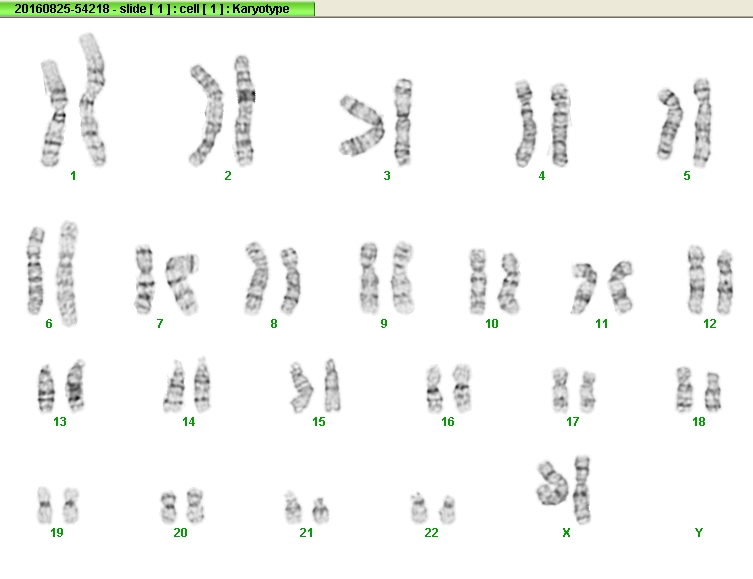Screen dimensions: 753x579
Task: Click the chromosome 15 pair image
Action: tap(316, 386)
